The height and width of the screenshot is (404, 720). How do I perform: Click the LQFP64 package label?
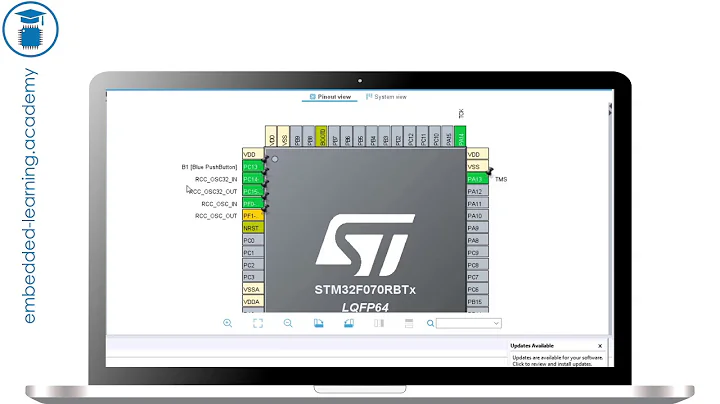pos(365,307)
